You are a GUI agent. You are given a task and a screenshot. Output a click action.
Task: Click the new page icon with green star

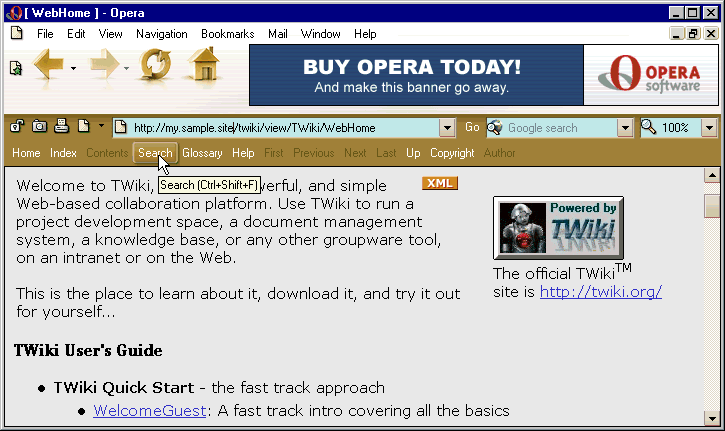[x=16, y=68]
